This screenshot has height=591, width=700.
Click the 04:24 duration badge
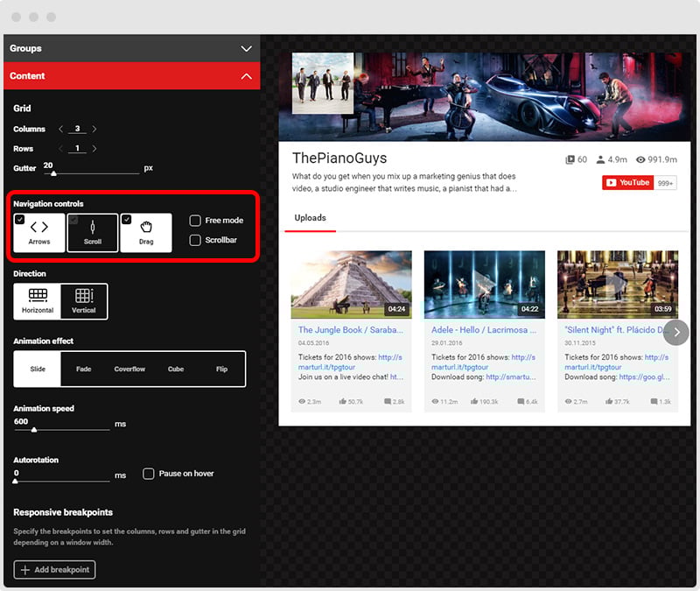click(x=396, y=309)
